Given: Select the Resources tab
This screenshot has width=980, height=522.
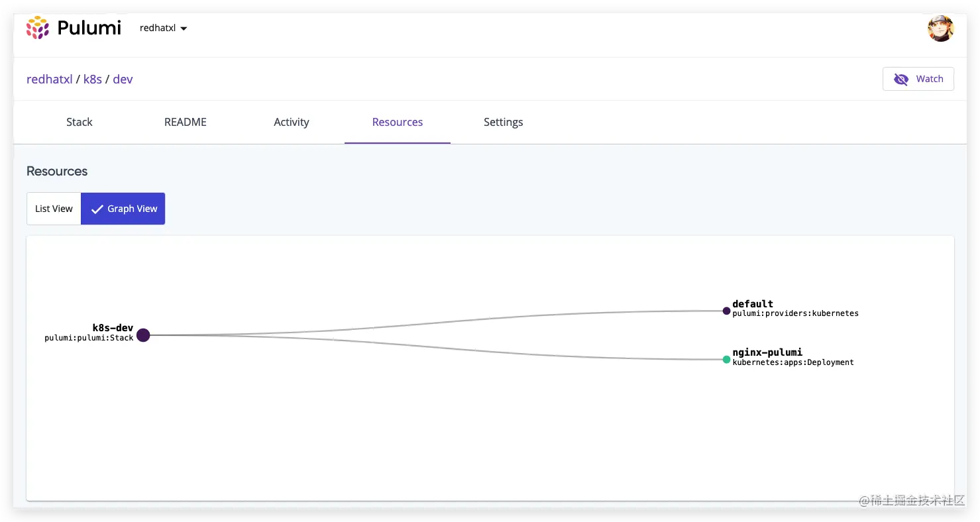Looking at the screenshot, I should (398, 122).
